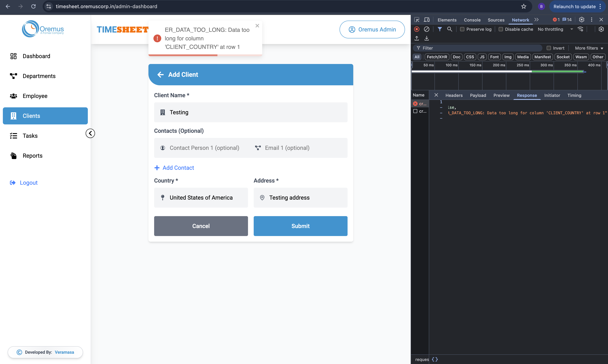The height and width of the screenshot is (364, 608).
Task: Click the export HAR download icon
Action: click(427, 38)
